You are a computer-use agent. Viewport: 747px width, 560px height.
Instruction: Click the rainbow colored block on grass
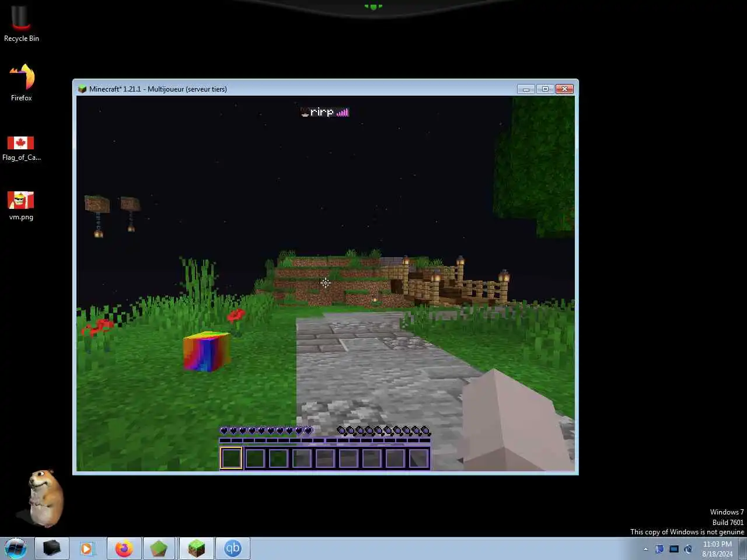tap(206, 351)
